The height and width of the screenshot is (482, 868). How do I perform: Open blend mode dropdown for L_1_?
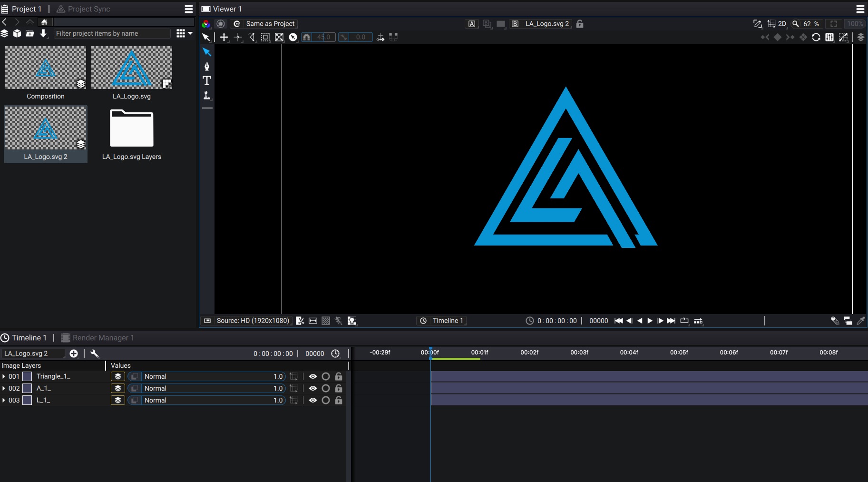coord(207,400)
